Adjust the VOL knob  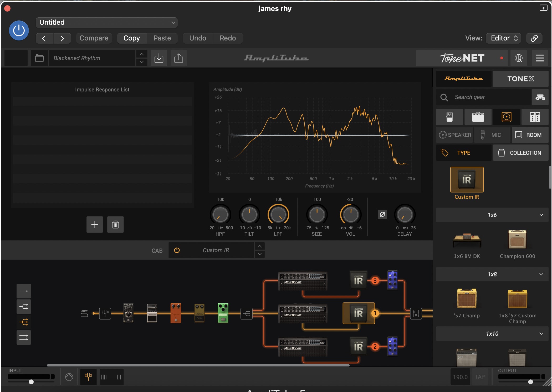(x=351, y=215)
